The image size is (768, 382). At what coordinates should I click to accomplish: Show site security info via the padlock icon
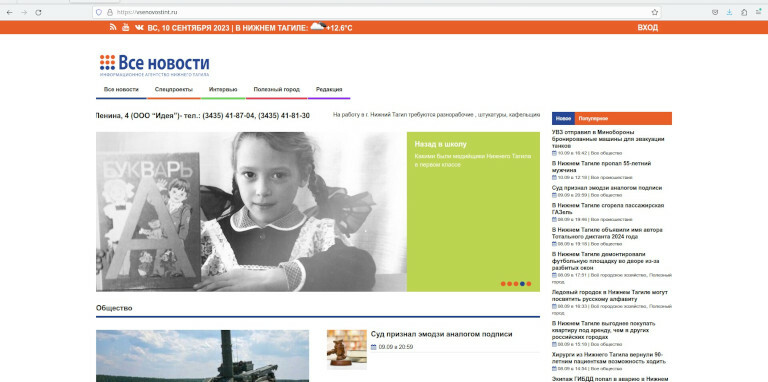click(x=110, y=12)
